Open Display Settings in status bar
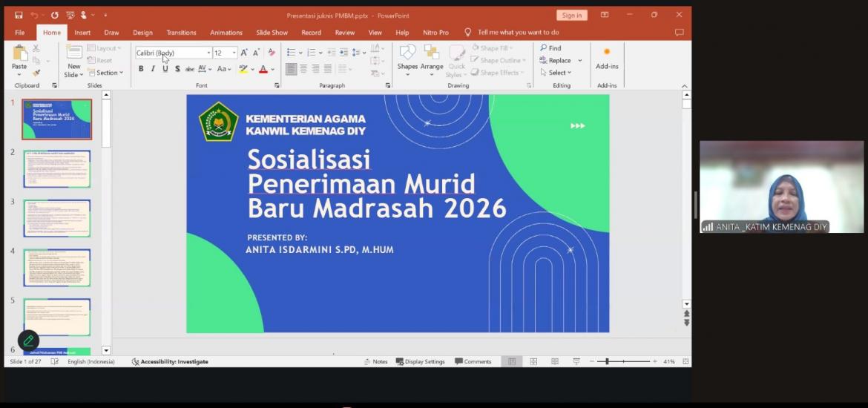Image resolution: width=868 pixels, height=408 pixels. pyautogui.click(x=420, y=361)
